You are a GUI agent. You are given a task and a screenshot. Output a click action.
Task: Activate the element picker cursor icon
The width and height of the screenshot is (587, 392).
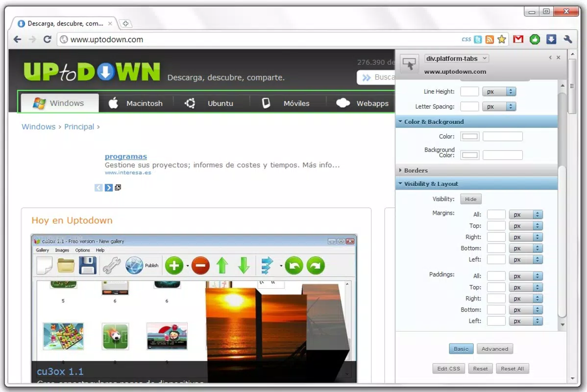coord(409,64)
